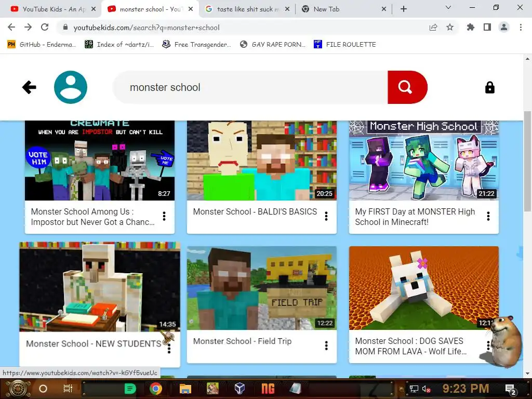Screen dimensions: 532x399
Task: Click the page vertical scrollbar thumb
Action: click(528, 161)
